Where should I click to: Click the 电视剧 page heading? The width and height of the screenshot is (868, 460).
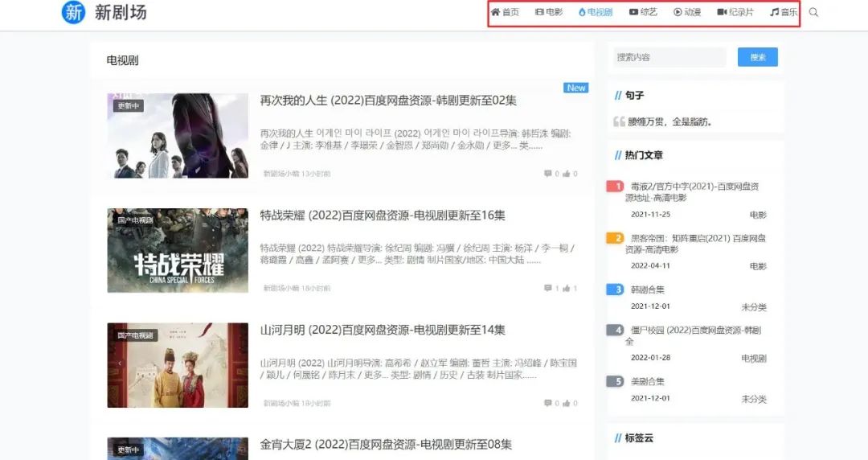(122, 60)
